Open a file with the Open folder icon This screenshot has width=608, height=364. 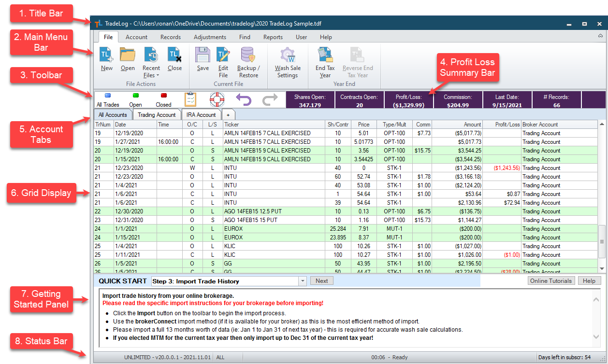click(128, 59)
